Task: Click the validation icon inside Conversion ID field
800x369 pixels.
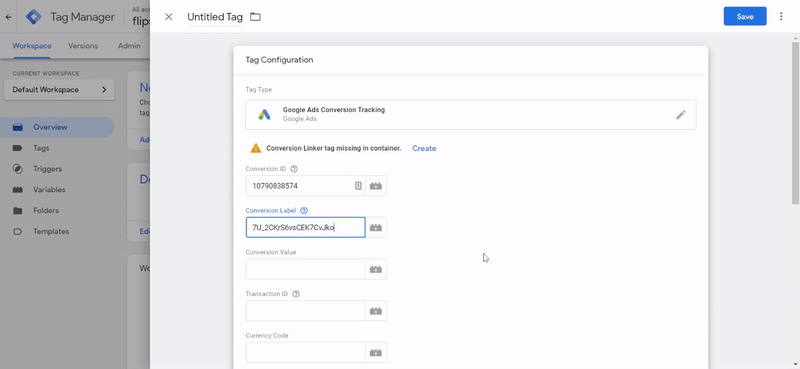Action: (358, 186)
